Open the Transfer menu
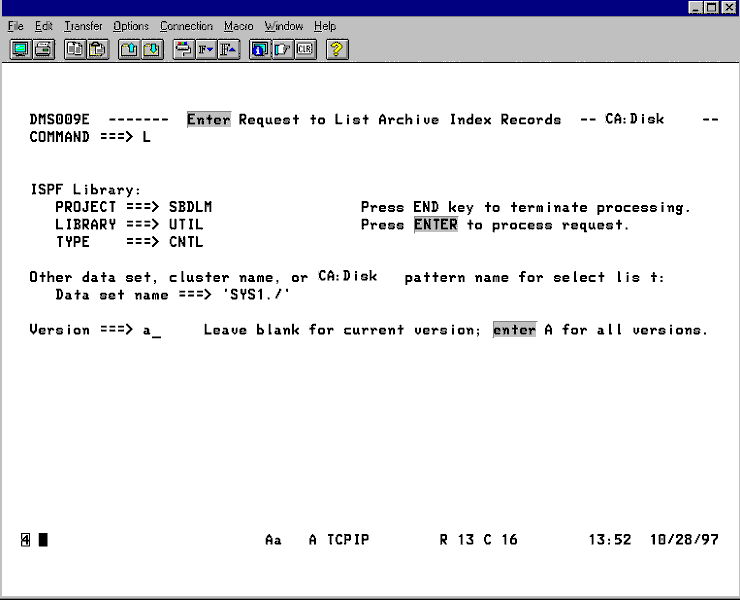The width and height of the screenshot is (740, 600). point(83,26)
